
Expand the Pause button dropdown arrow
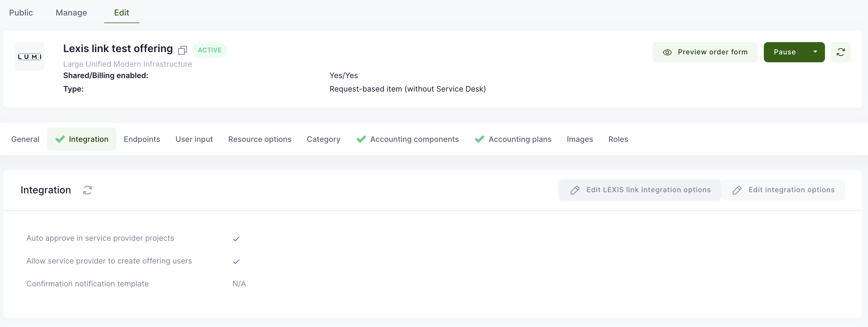(x=815, y=52)
